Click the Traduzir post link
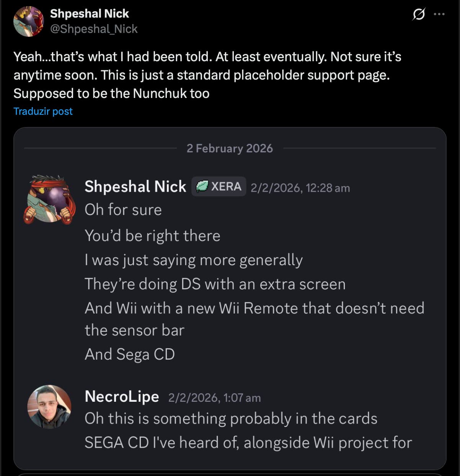Image resolution: width=460 pixels, height=476 pixels. coord(43,111)
